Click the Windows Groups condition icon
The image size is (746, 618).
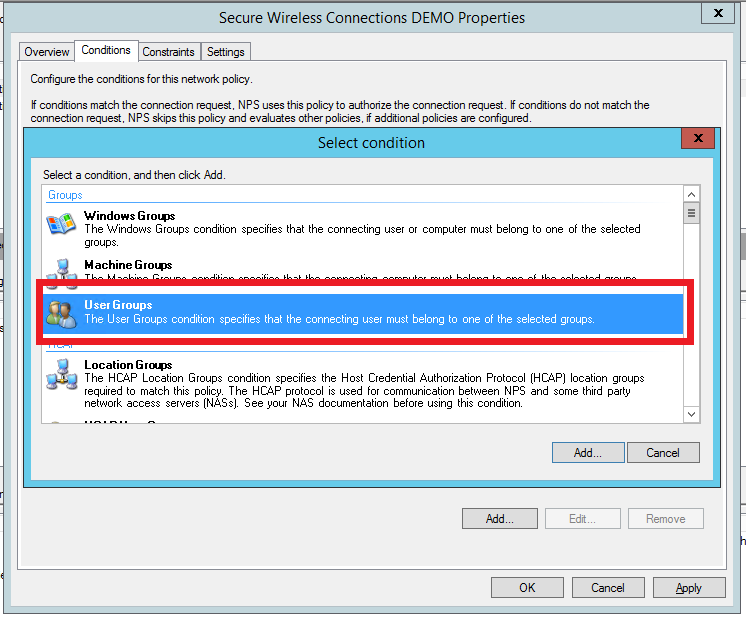pos(61,224)
